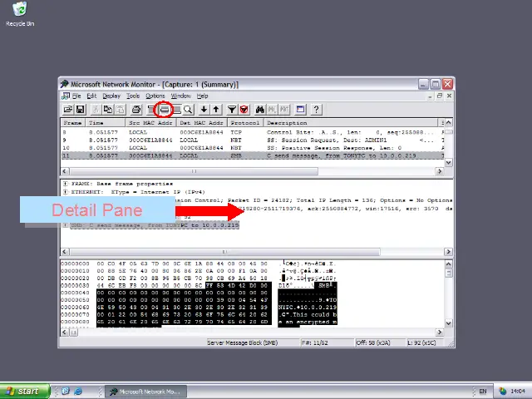532x399 pixels.
Task: Open the Help menu
Action: pyautogui.click(x=202, y=96)
